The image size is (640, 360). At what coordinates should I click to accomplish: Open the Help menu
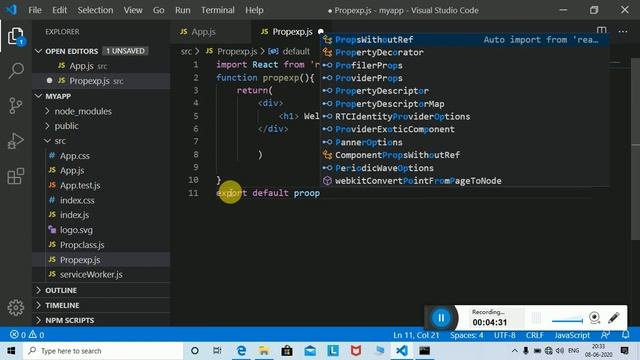coord(254,10)
